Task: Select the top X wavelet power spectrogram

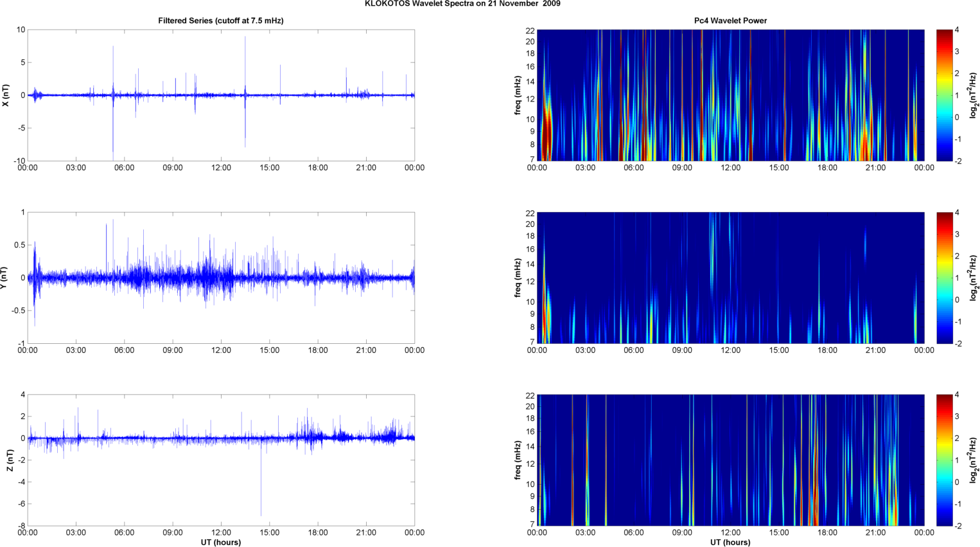Action: pyautogui.click(x=730, y=95)
